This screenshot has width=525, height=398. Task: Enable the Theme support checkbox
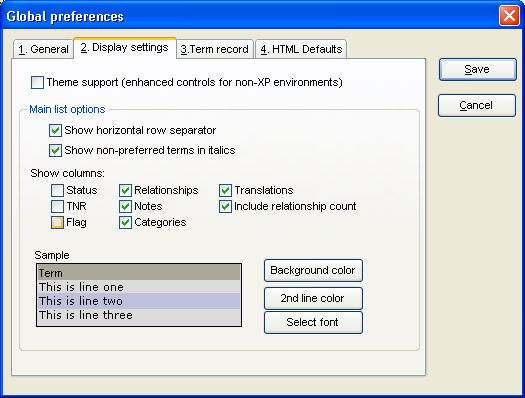[37, 82]
